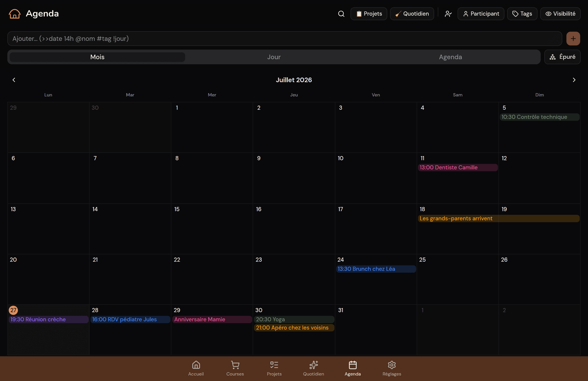Screen dimensions: 588x381
Task: Open the 16:00 RDV pédiatre Jules event
Action: pyautogui.click(x=130, y=319)
